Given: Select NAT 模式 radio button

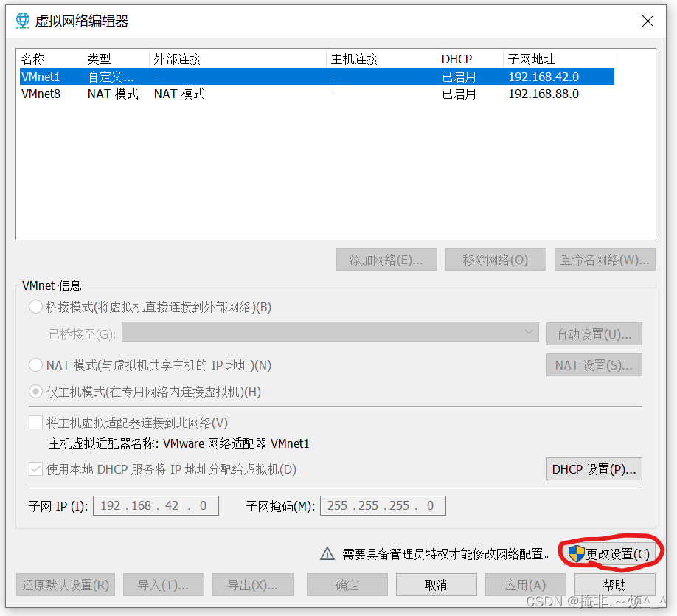Looking at the screenshot, I should point(35,365).
